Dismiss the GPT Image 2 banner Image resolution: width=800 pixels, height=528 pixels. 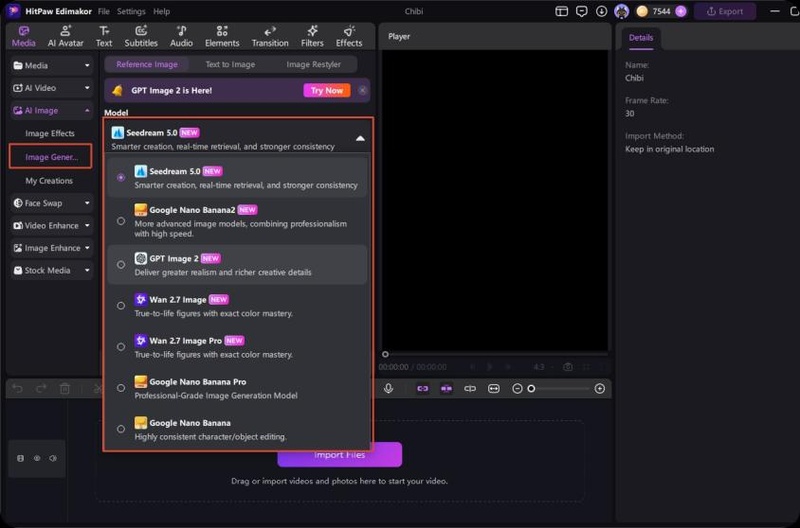(362, 90)
